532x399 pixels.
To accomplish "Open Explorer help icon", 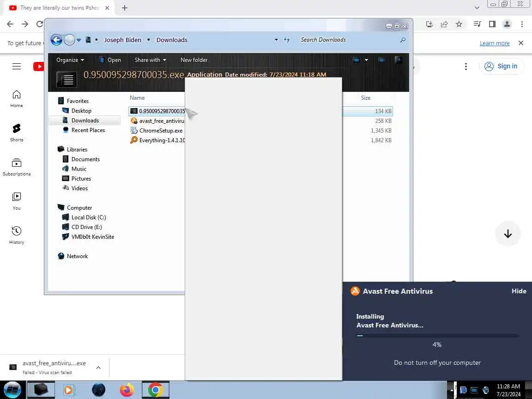I will click(x=398, y=60).
